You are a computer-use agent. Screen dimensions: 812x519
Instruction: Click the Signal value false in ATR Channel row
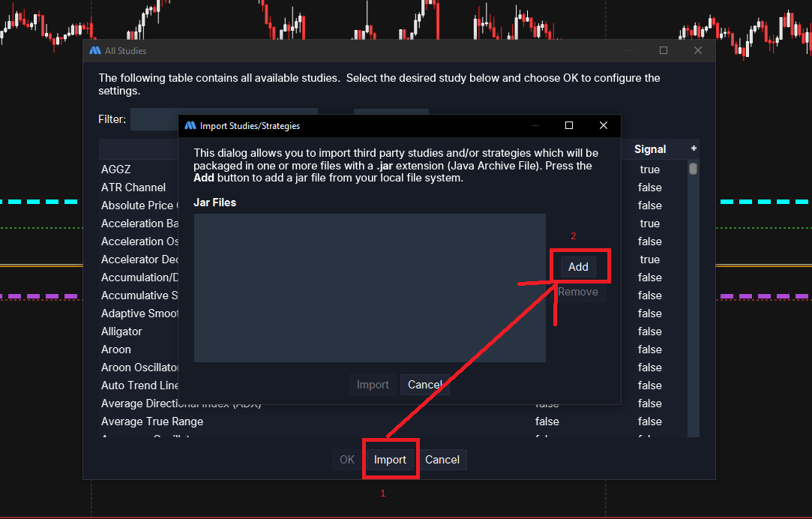click(650, 187)
